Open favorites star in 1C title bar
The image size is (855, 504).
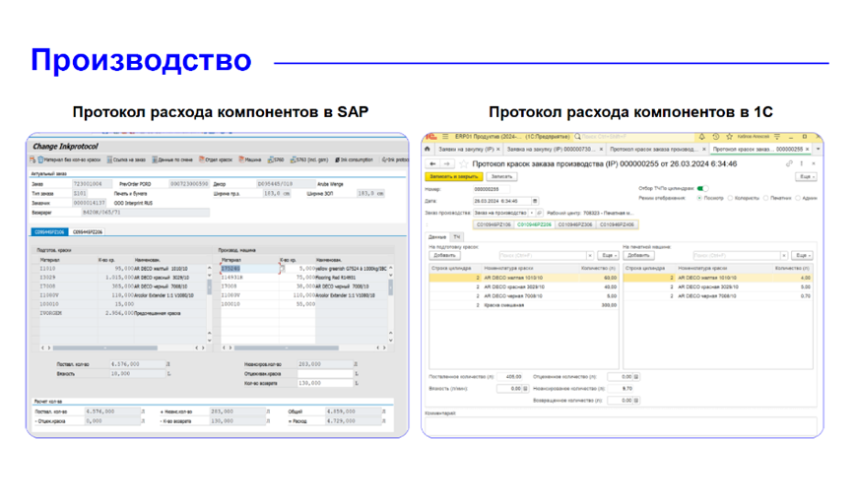[729, 136]
